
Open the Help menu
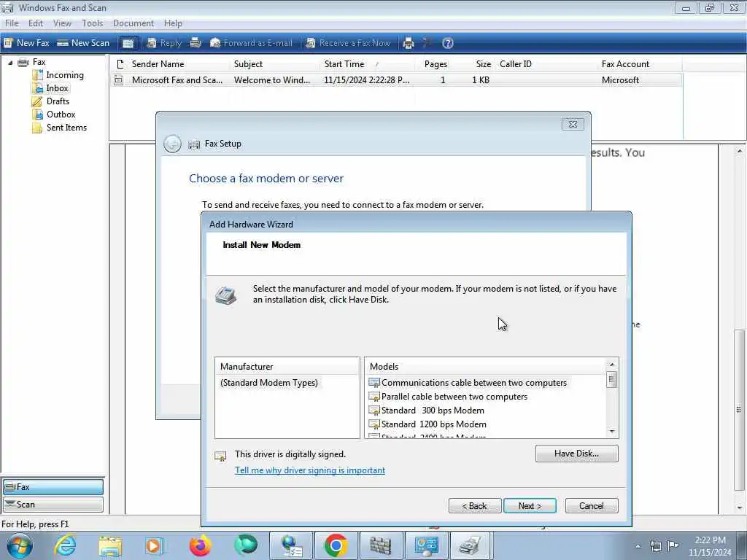click(x=173, y=23)
